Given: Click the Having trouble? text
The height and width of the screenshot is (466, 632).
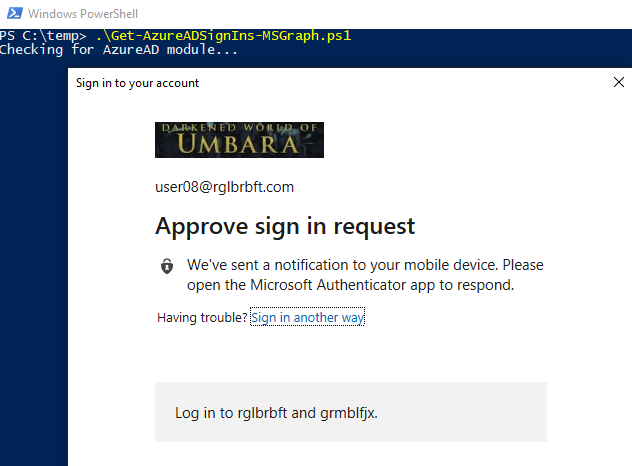Looking at the screenshot, I should tap(202, 318).
